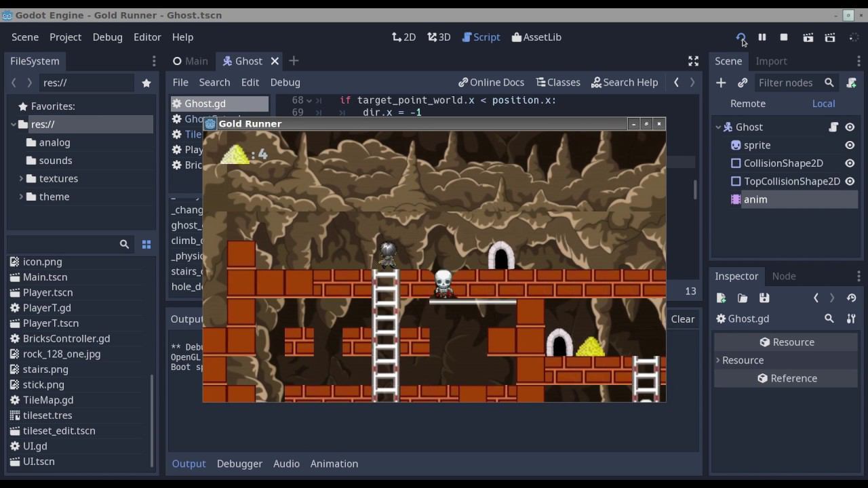Viewport: 868px width, 488px height.
Task: Add a new node in the Scene dock
Action: (x=721, y=83)
